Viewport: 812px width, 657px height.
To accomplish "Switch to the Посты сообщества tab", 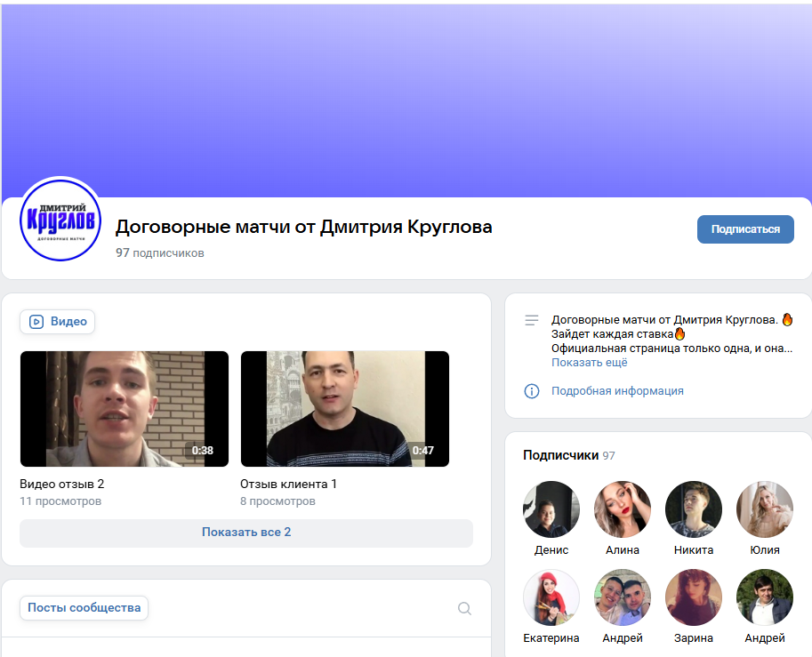I will [83, 607].
